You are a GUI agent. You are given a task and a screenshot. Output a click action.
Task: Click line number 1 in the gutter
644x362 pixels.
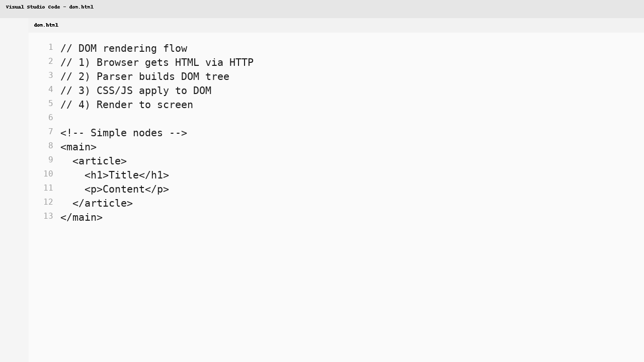tap(50, 47)
